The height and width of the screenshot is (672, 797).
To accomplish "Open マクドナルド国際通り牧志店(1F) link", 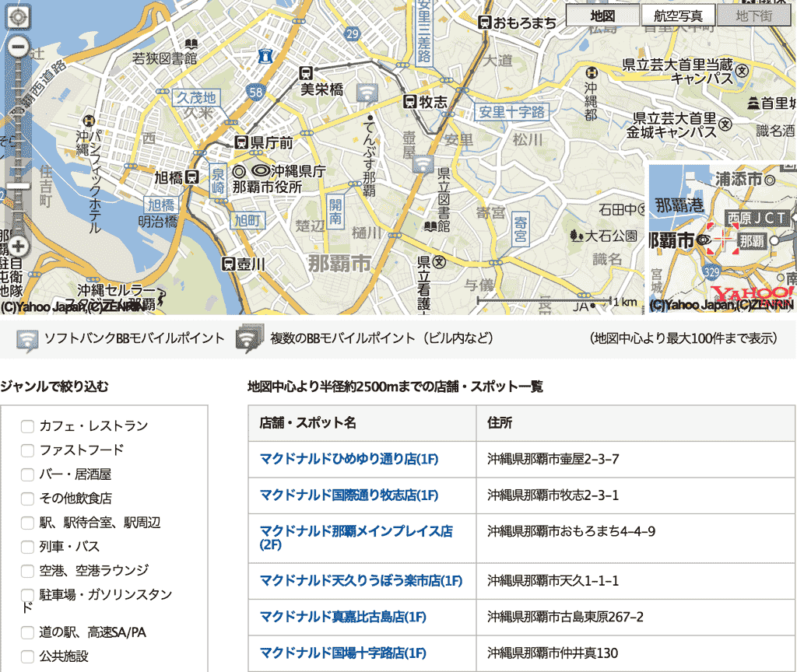I will tap(349, 495).
